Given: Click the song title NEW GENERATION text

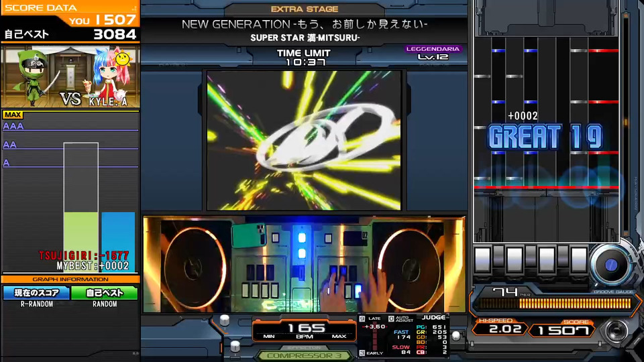Looking at the screenshot, I should (x=305, y=24).
